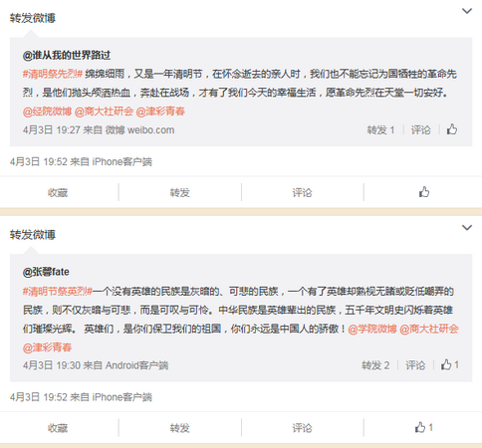Open 评论 in the first post's action bar
Viewport: 482px width, 448px height.
[x=302, y=192]
